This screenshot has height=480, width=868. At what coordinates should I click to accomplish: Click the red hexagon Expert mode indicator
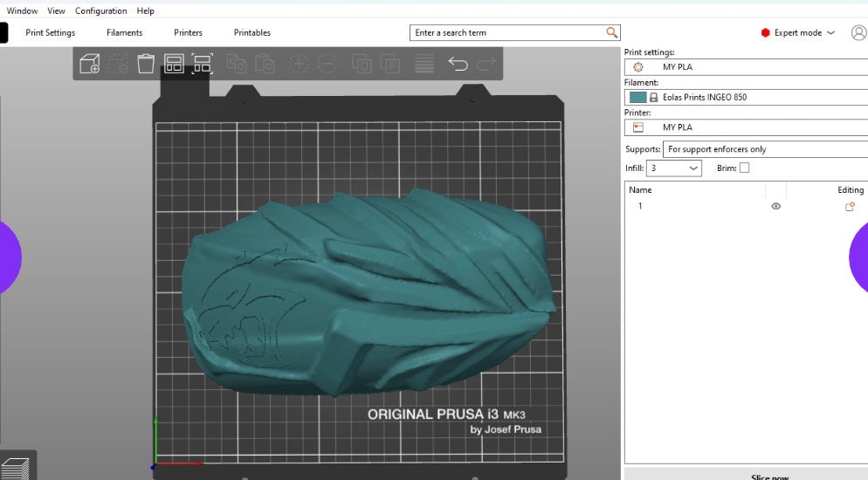766,32
